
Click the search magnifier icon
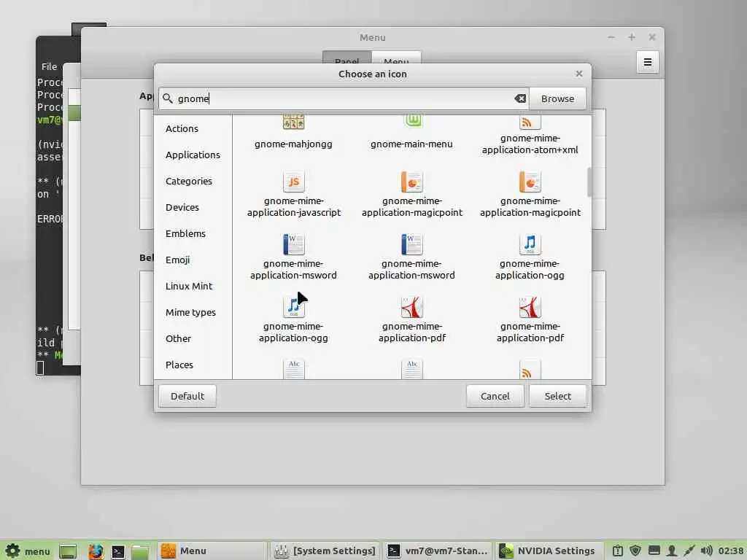point(168,98)
